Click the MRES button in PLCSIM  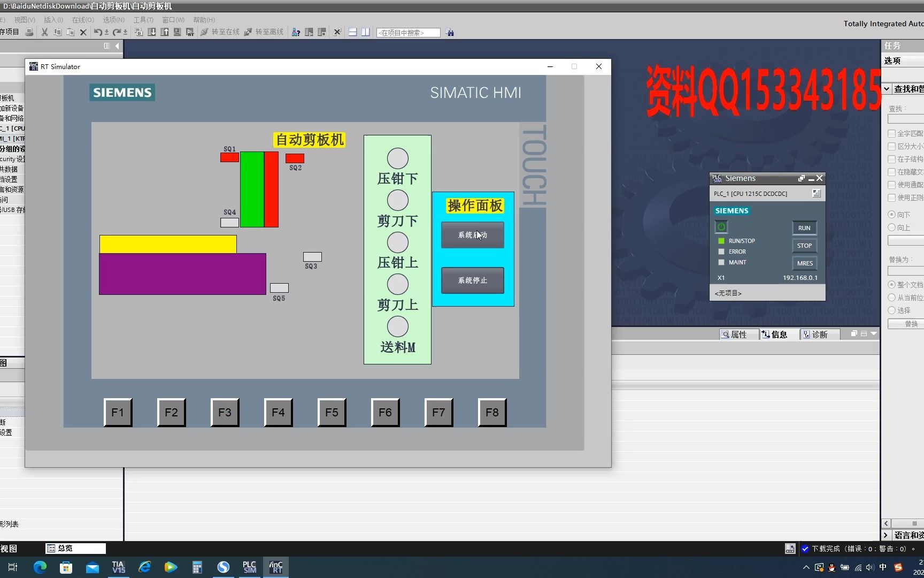coord(804,263)
